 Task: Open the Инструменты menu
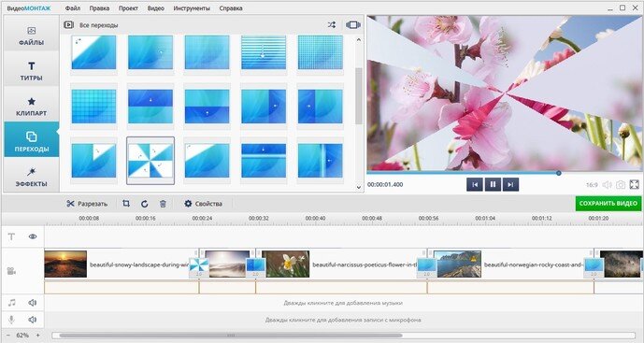click(x=192, y=7)
